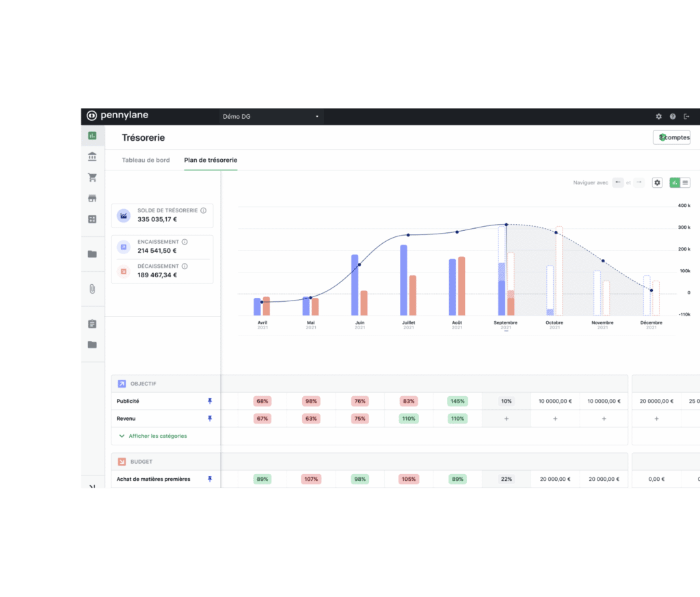
Task: Open the storefront sidebar icon
Action: coord(92,198)
